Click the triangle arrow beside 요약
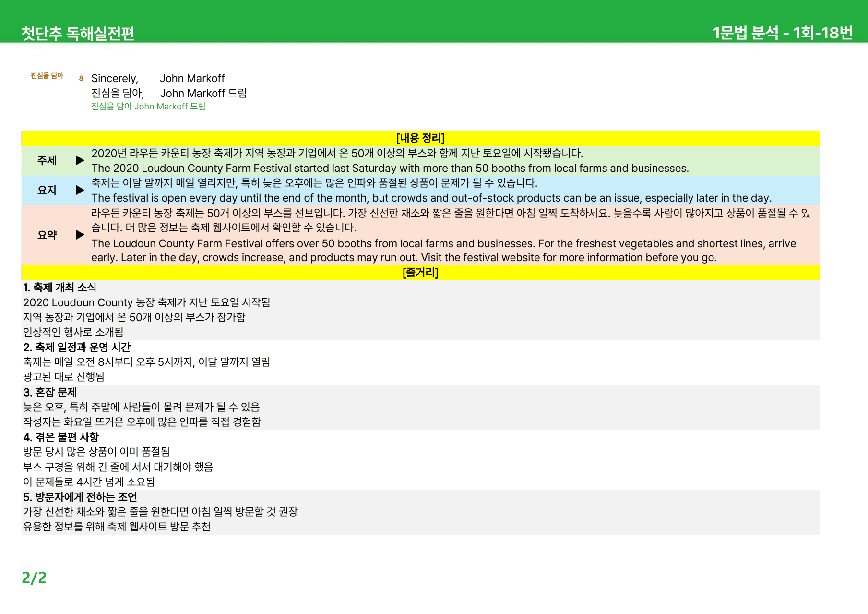Screen dimensions: 868x614 coord(80,235)
